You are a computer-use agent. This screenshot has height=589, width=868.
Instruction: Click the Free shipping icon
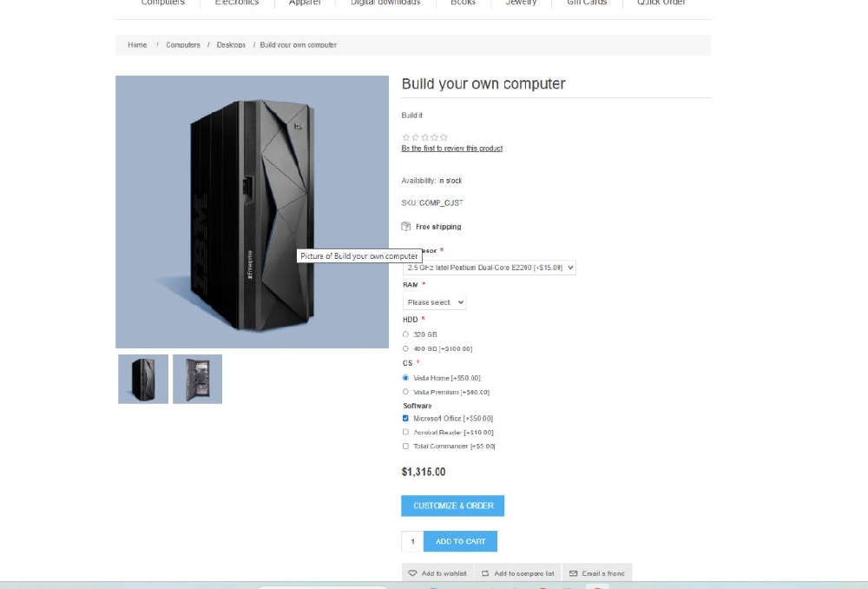click(x=405, y=226)
